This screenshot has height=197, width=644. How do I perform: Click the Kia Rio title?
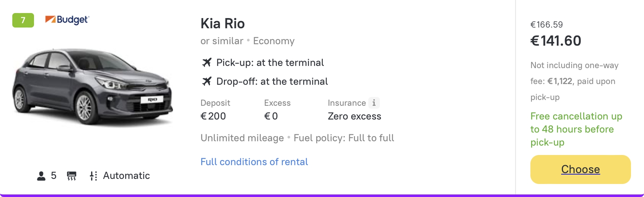223,24
